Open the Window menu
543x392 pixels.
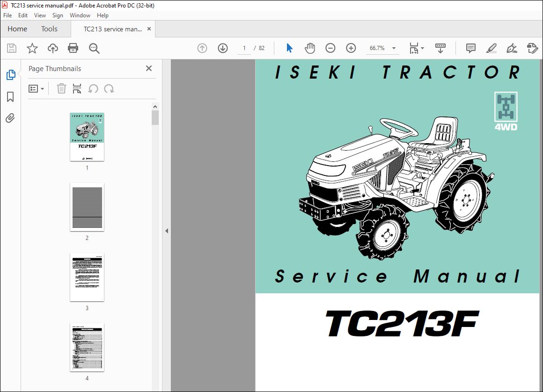[80, 15]
